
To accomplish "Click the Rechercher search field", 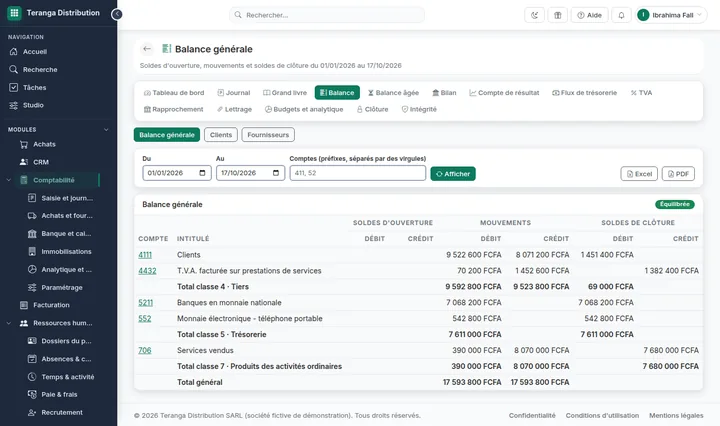I will (327, 15).
